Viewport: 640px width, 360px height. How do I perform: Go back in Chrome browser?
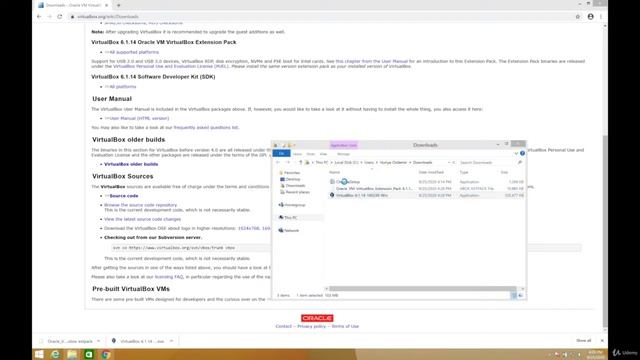[39, 17]
